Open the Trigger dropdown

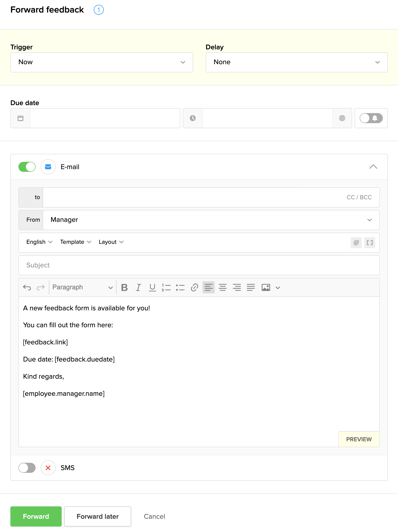[x=102, y=62]
